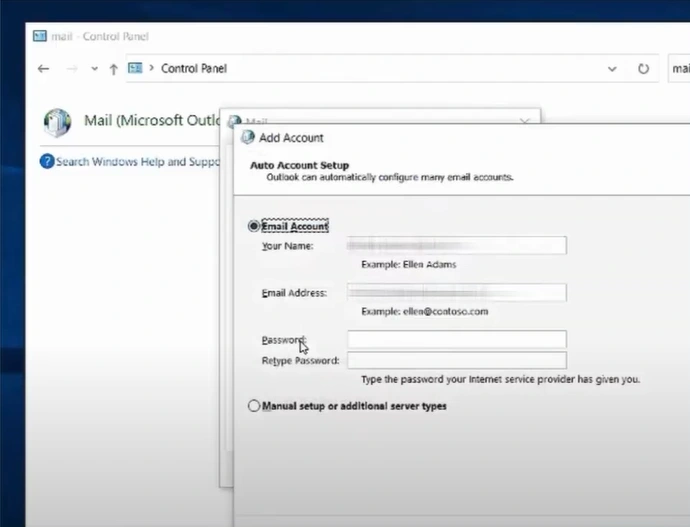Image resolution: width=690 pixels, height=527 pixels.
Task: Click the Retype Password label
Action: pyautogui.click(x=301, y=361)
